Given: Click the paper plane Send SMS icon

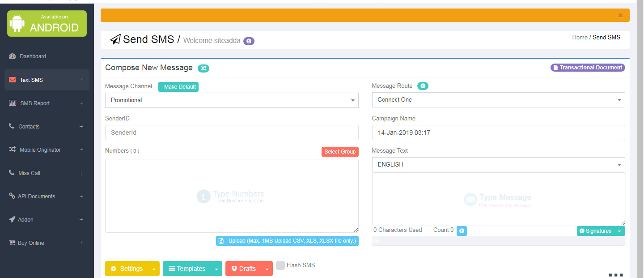Looking at the screenshot, I should [x=115, y=40].
